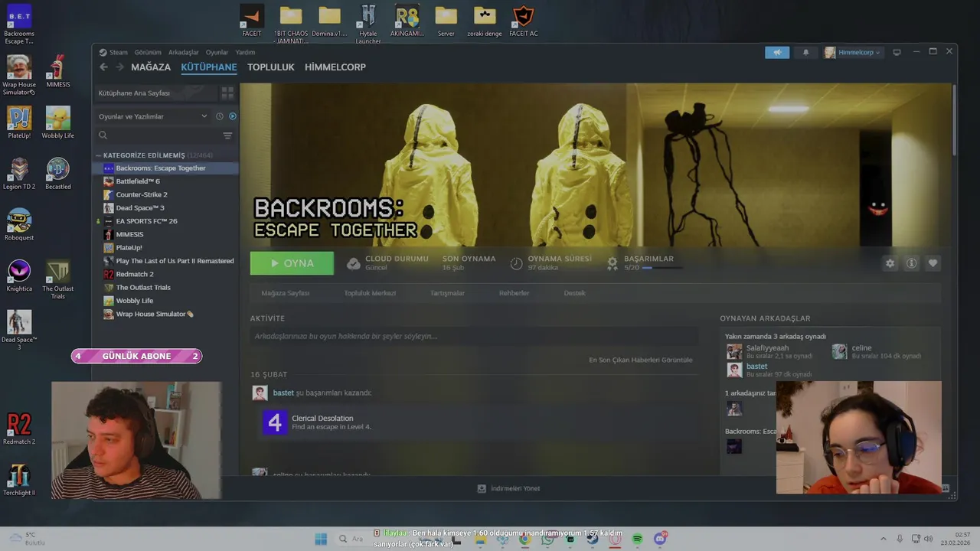Open bastet's profile in the activity feed
980x551 pixels.
coord(283,393)
